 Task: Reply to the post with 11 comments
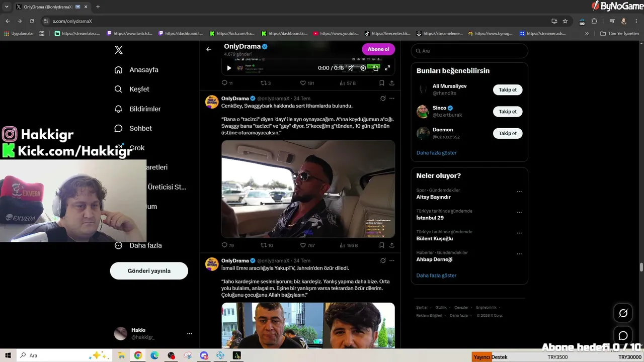pyautogui.click(x=227, y=83)
